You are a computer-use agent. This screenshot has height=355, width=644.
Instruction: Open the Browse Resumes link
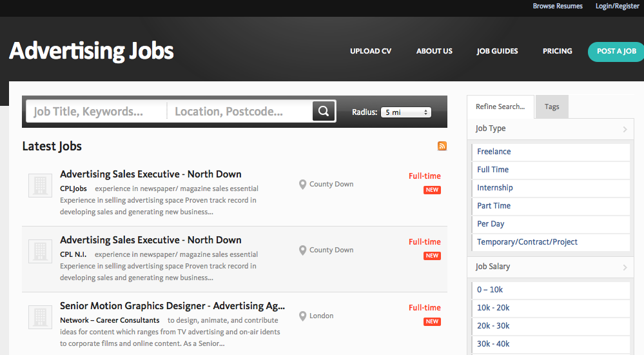pyautogui.click(x=558, y=6)
